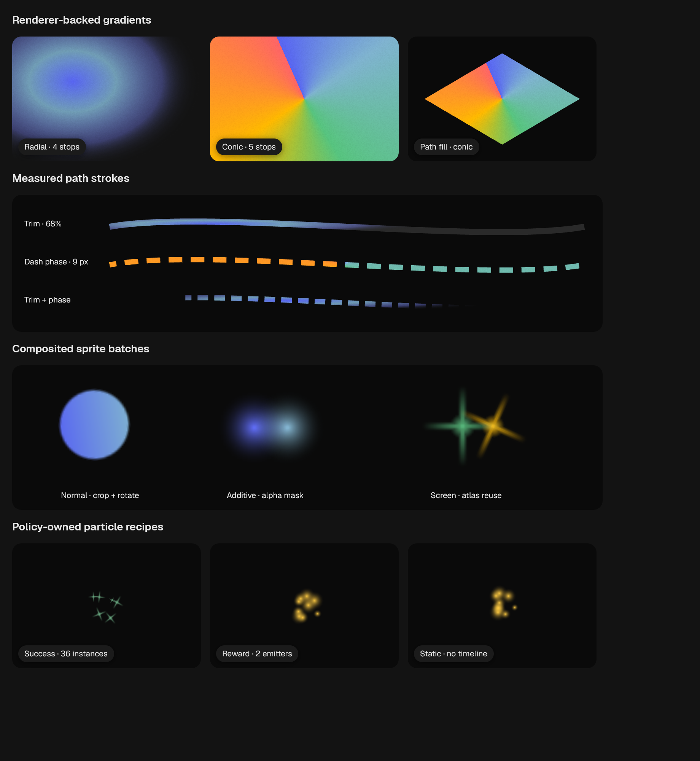This screenshot has width=700, height=761.
Task: Select the 'Path fill · conic' label pill
Action: coord(446,147)
